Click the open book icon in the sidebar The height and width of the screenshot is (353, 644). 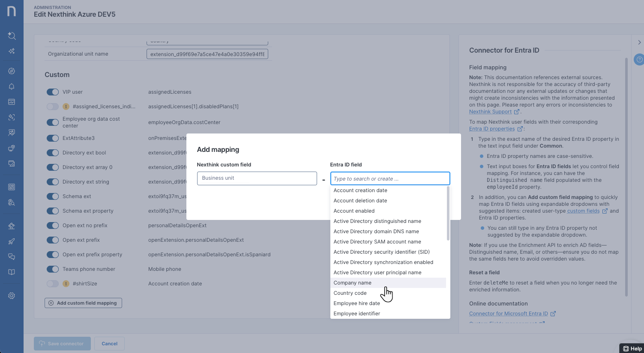(12, 272)
